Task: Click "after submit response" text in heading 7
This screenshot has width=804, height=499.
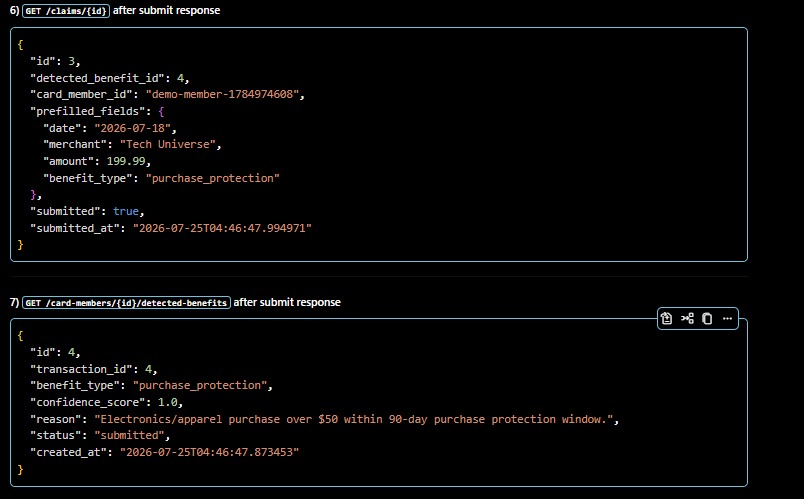Action: [x=287, y=302]
